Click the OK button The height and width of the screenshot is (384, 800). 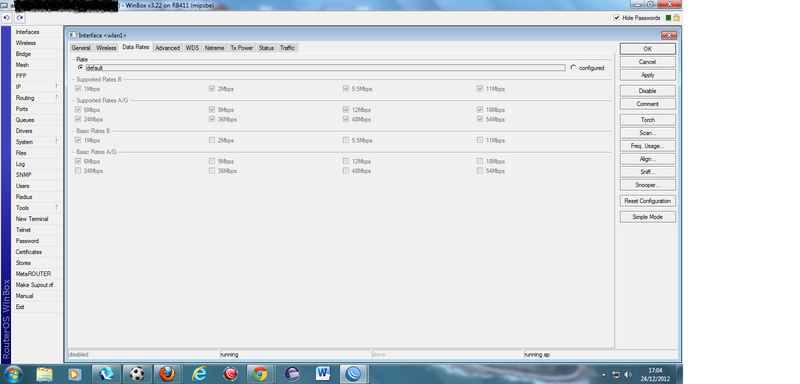647,49
